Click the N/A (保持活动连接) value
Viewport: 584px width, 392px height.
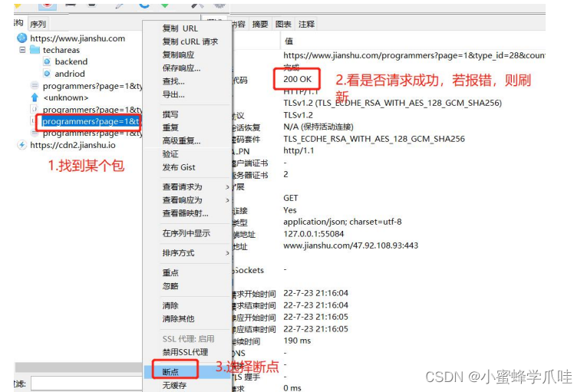pos(318,127)
